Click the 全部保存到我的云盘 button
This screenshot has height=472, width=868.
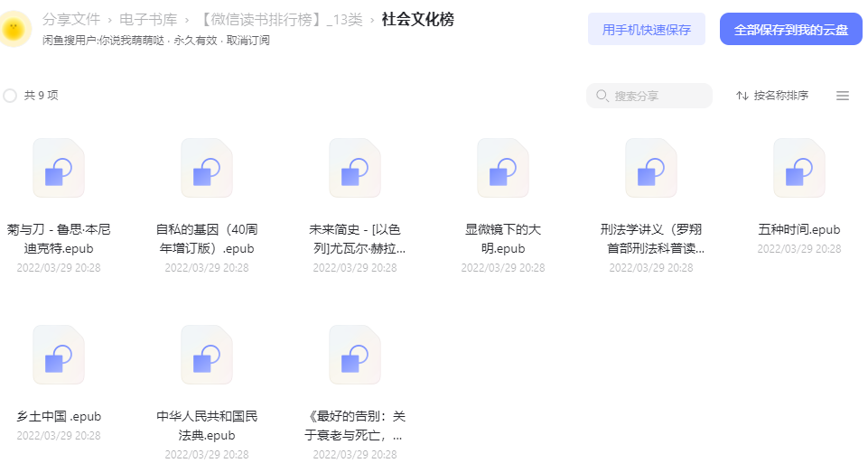(791, 29)
